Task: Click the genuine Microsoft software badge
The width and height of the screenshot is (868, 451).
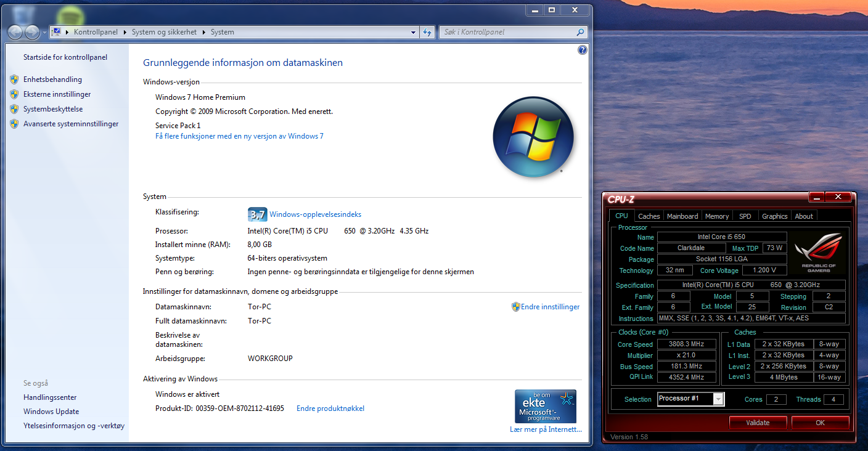Action: click(x=546, y=406)
